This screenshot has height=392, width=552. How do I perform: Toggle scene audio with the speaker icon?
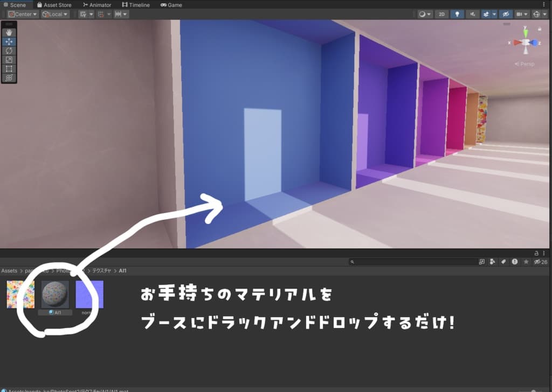click(x=474, y=14)
